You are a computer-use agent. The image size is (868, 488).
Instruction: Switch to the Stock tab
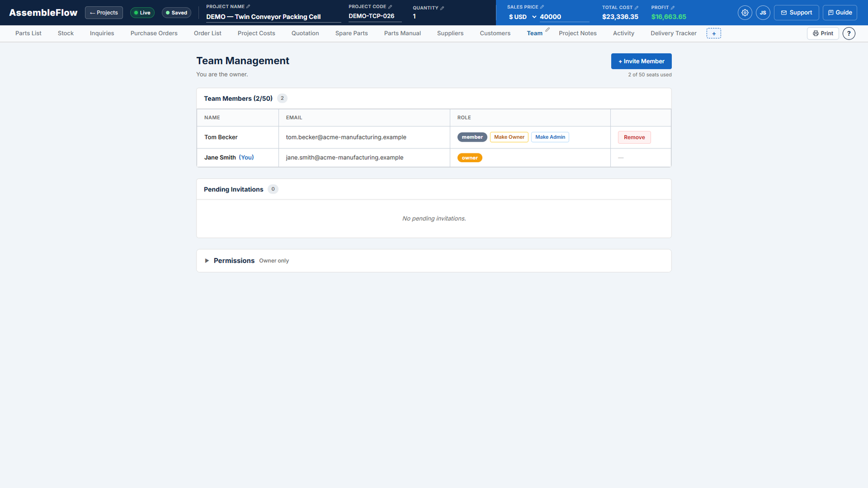point(66,34)
